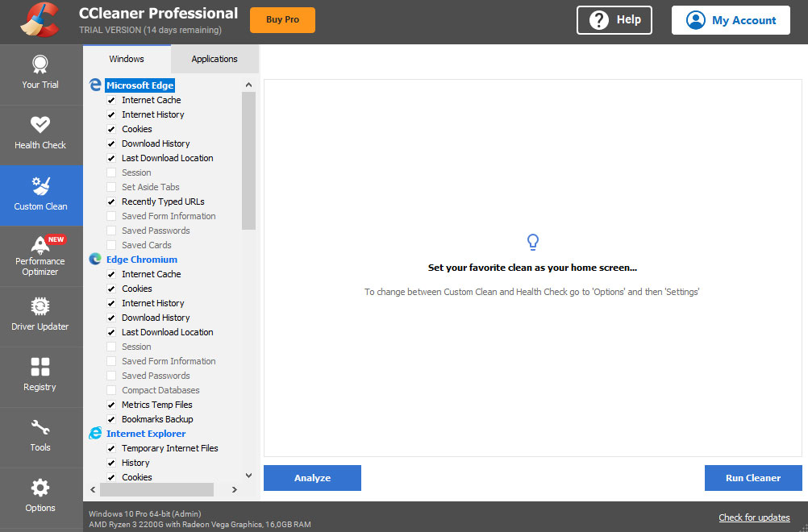Open Performance Optimizer rocket icon
The width and height of the screenshot is (808, 532).
[x=40, y=245]
